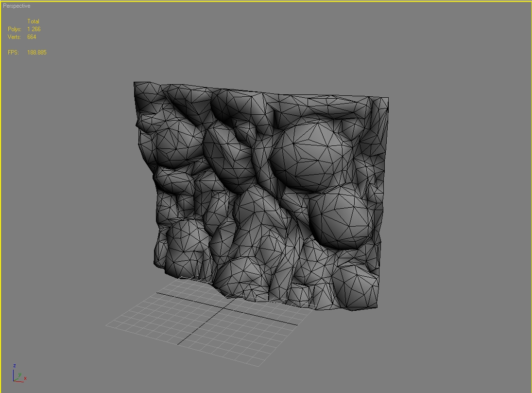The width and height of the screenshot is (532, 393).
Task: Click the top-left corner of the rock mesh
Action: pyautogui.click(x=135, y=83)
